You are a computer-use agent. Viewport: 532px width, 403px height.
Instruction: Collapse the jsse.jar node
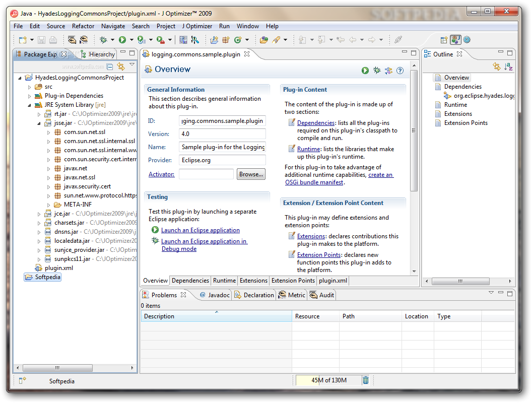[x=39, y=123]
